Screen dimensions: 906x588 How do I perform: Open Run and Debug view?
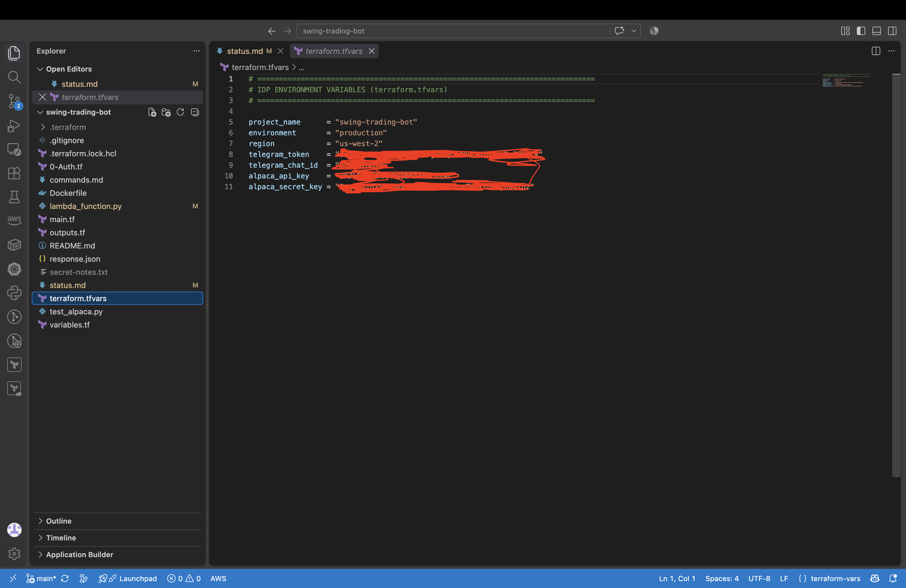pyautogui.click(x=14, y=126)
